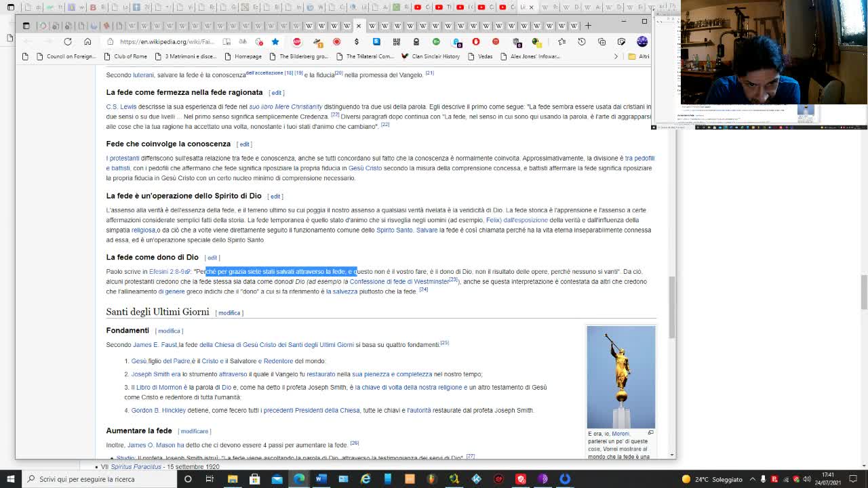Enlarge the Moroni image via caption icon
The width and height of the screenshot is (868, 488).
650,433
